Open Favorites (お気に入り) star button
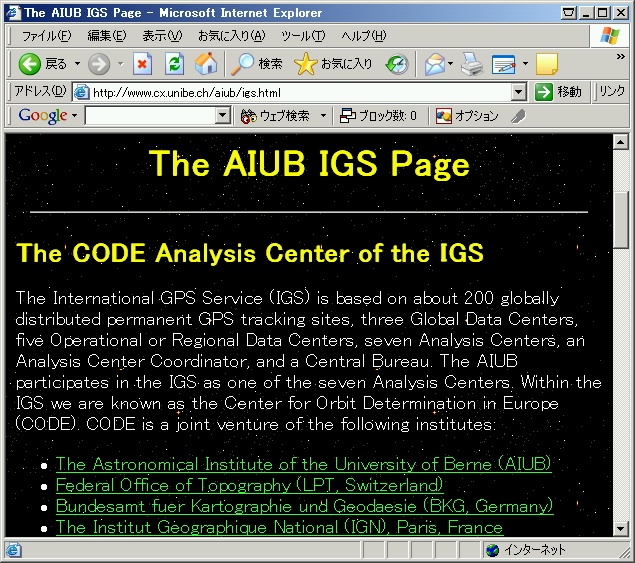The height and width of the screenshot is (563, 635). click(333, 64)
